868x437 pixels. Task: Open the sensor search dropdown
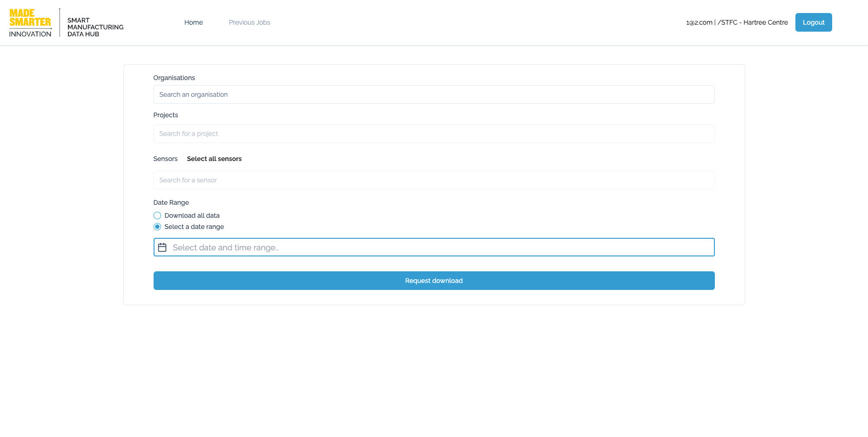(x=434, y=180)
